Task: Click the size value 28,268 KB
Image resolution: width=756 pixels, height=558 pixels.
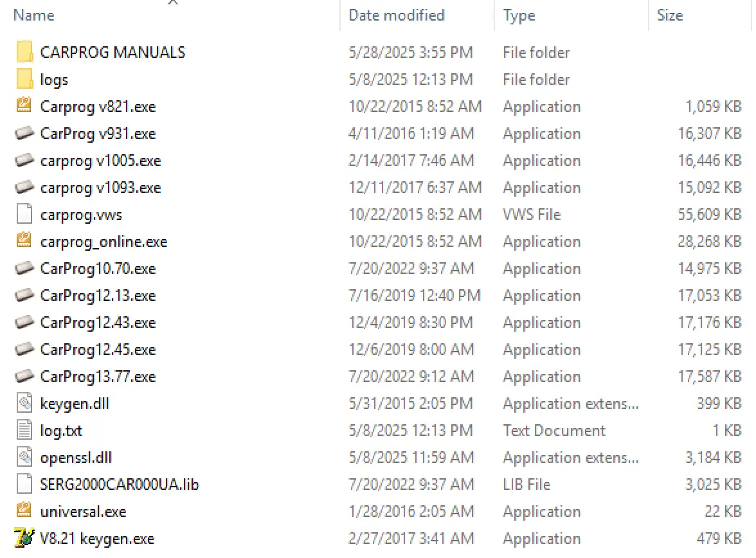Action: coord(709,241)
